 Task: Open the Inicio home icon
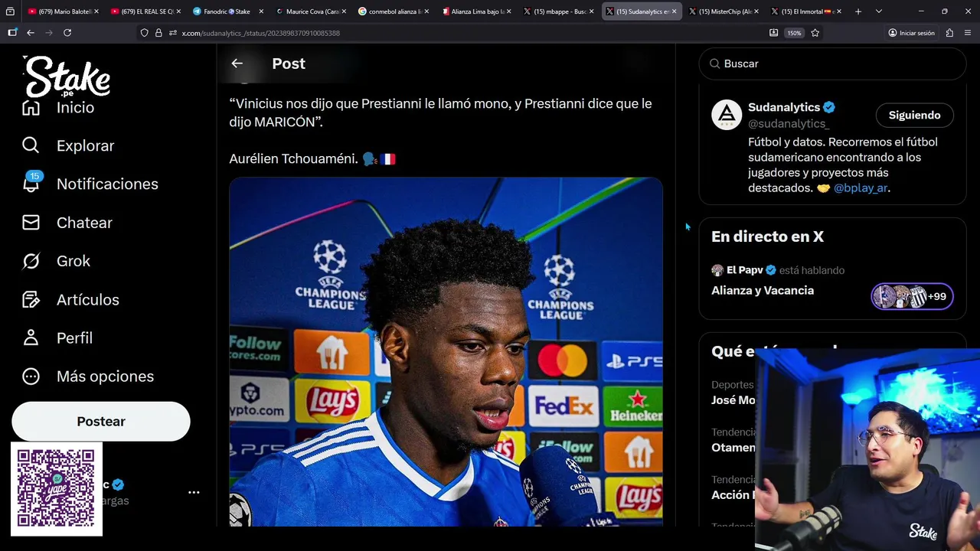point(31,108)
